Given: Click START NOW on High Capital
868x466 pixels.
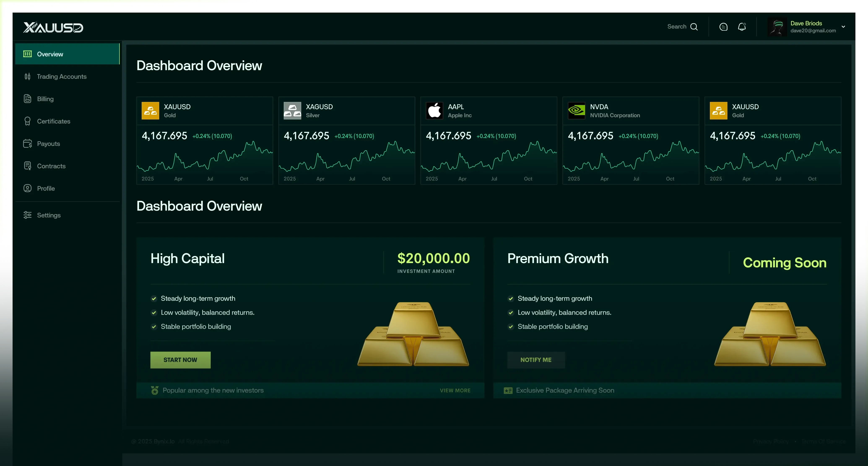Looking at the screenshot, I should click(x=180, y=360).
